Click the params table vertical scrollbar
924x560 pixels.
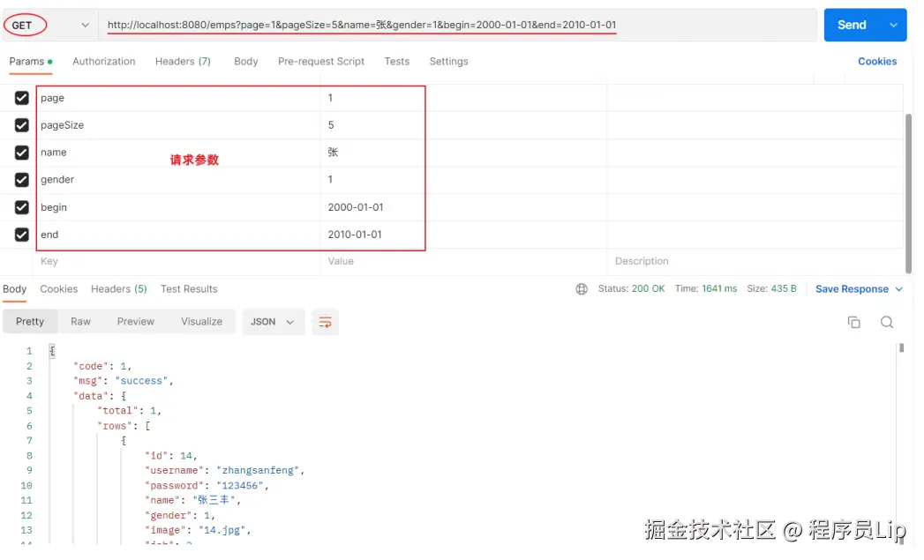pos(908,194)
